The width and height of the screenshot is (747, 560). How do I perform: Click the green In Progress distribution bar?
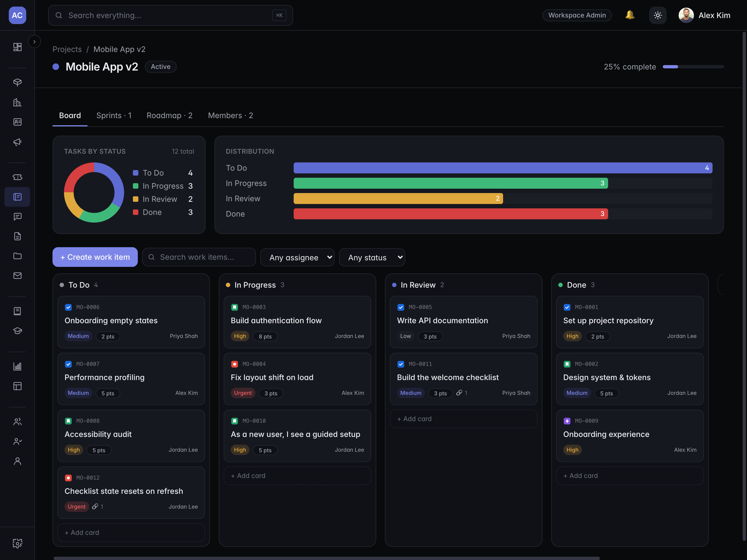tap(451, 183)
